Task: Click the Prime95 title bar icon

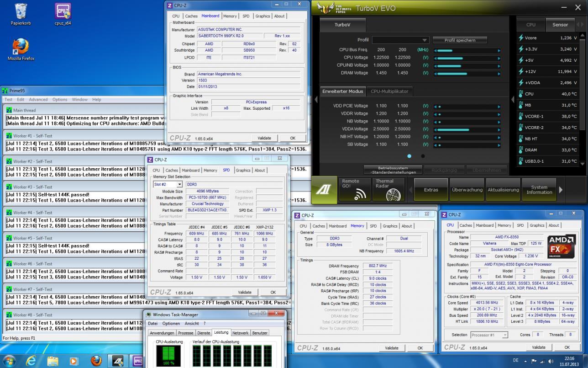Action: (5, 91)
